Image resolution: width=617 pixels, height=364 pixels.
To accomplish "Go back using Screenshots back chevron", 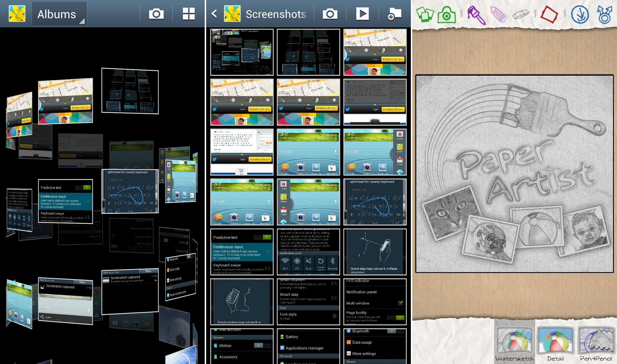I will click(x=214, y=14).
